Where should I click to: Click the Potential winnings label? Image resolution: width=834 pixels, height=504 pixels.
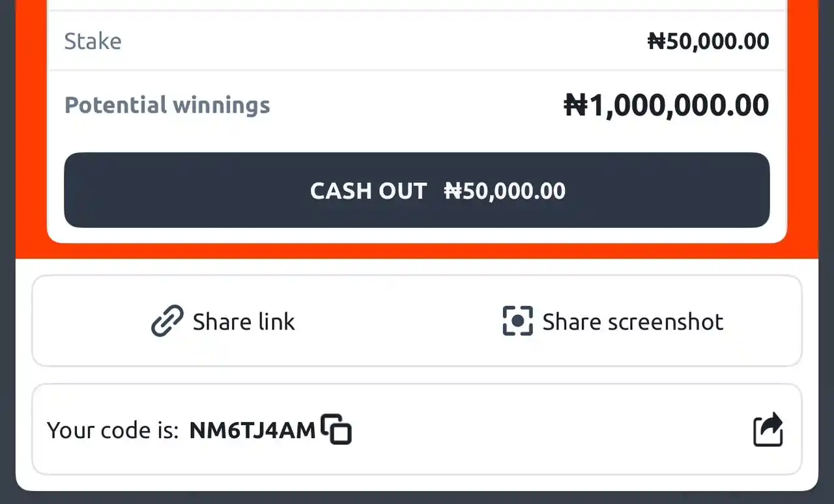(167, 105)
